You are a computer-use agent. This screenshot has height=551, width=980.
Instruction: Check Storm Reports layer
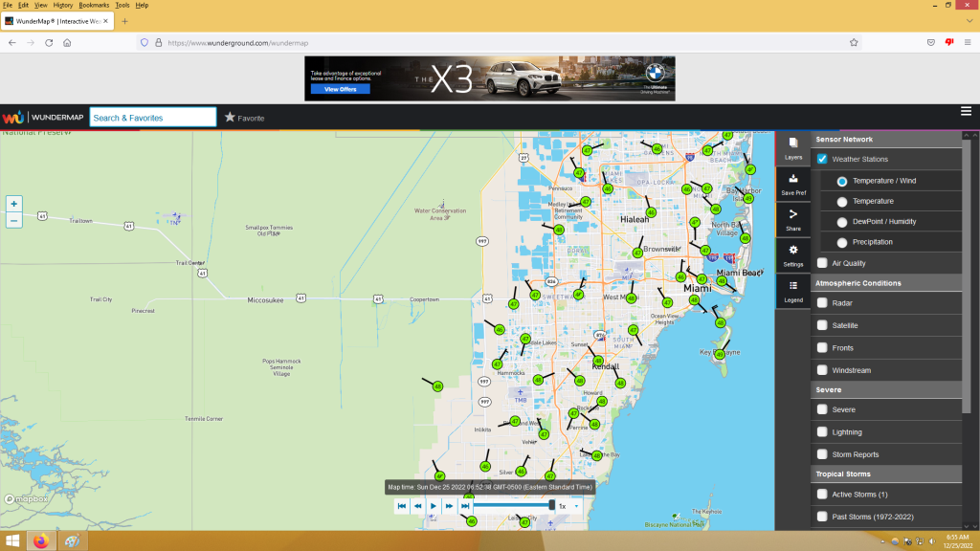click(x=822, y=454)
